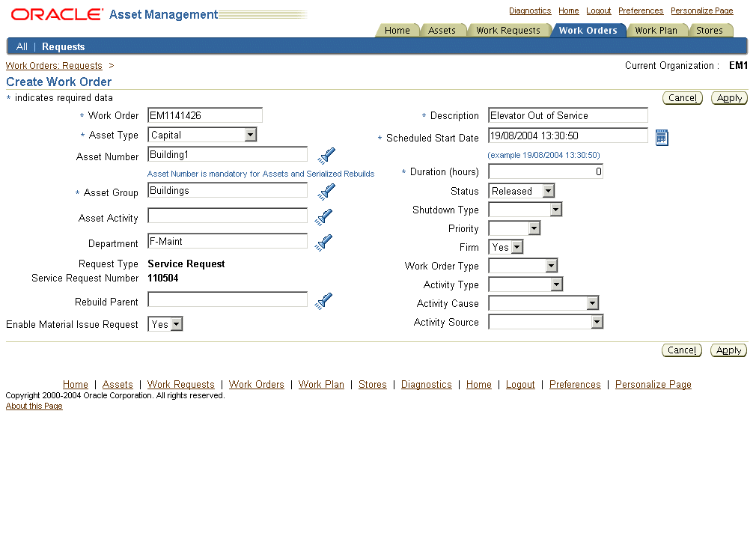Click the Asset Group field
The image size is (756, 533).
tap(228, 190)
